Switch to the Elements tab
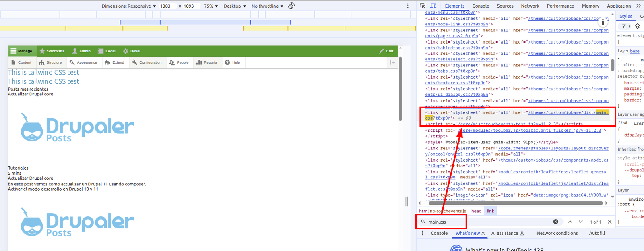This screenshot has width=644, height=251. 454,6
